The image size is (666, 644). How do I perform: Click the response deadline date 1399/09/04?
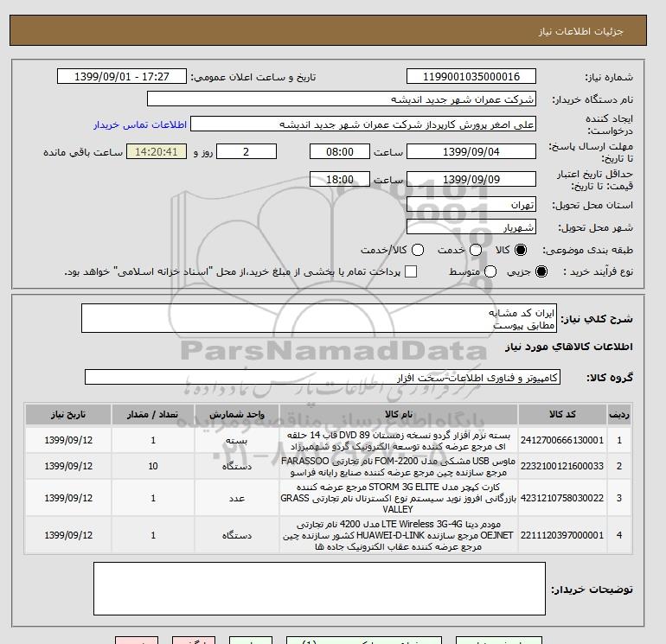click(471, 151)
